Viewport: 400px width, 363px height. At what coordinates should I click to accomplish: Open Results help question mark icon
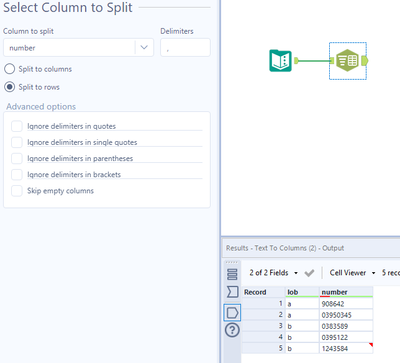coord(232,330)
